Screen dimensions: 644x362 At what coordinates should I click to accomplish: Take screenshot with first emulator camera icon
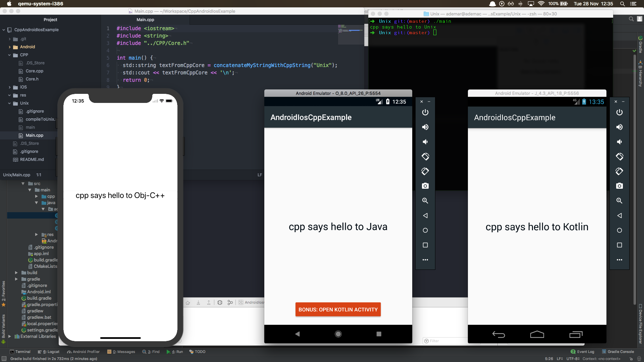pyautogui.click(x=425, y=186)
